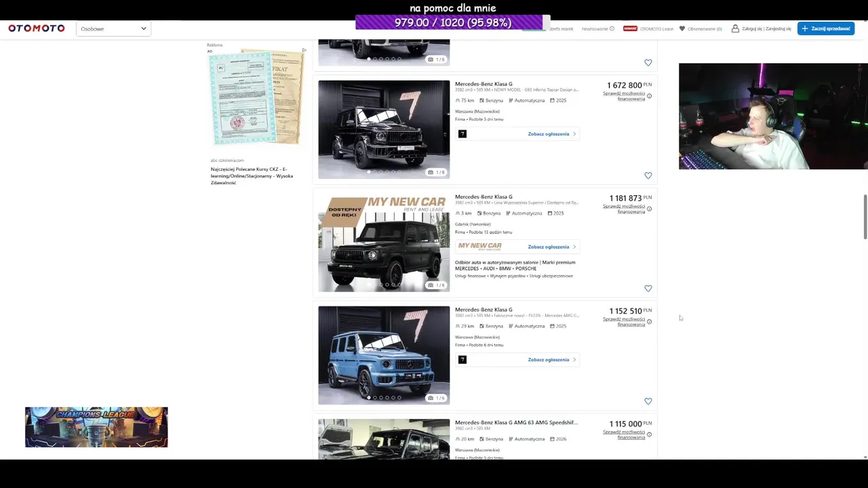This screenshot has height=488, width=868.
Task: Click the black '7' dealer logo in 1 152 510 listing
Action: (x=462, y=360)
